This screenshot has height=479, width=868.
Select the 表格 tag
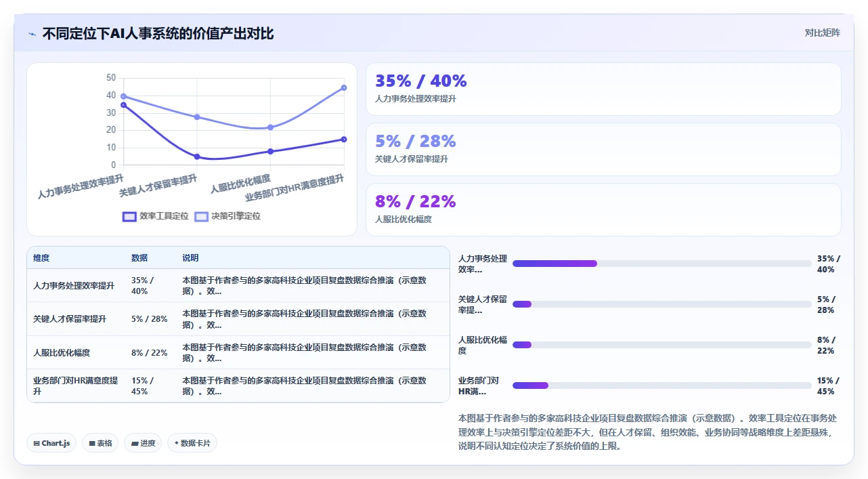point(100,443)
